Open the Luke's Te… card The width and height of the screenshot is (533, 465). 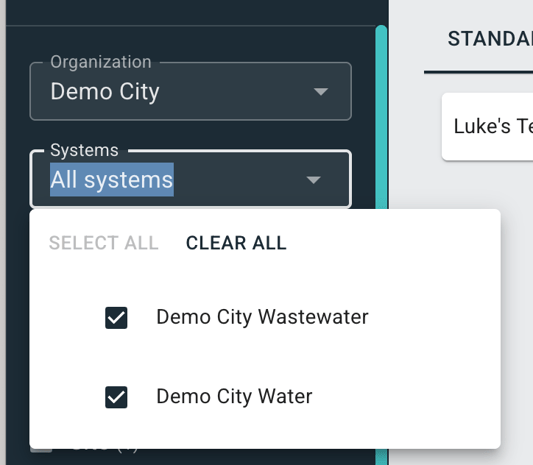tap(487, 126)
